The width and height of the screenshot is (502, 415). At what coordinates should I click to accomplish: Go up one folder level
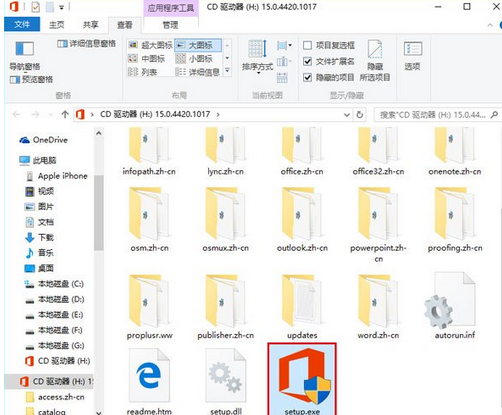(65, 115)
